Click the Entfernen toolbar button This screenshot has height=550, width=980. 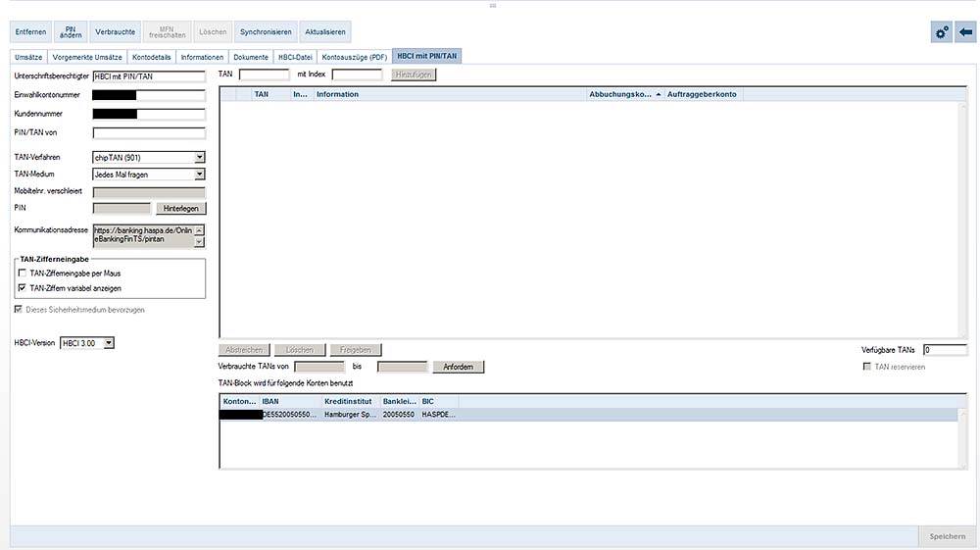30,32
